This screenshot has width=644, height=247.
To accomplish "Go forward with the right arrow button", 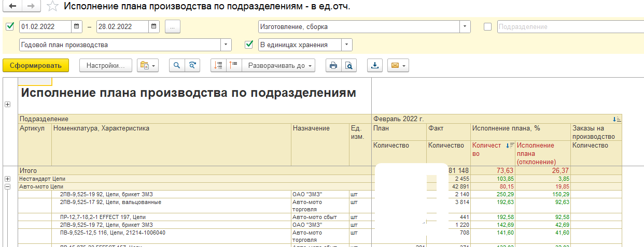I will (31, 6).
